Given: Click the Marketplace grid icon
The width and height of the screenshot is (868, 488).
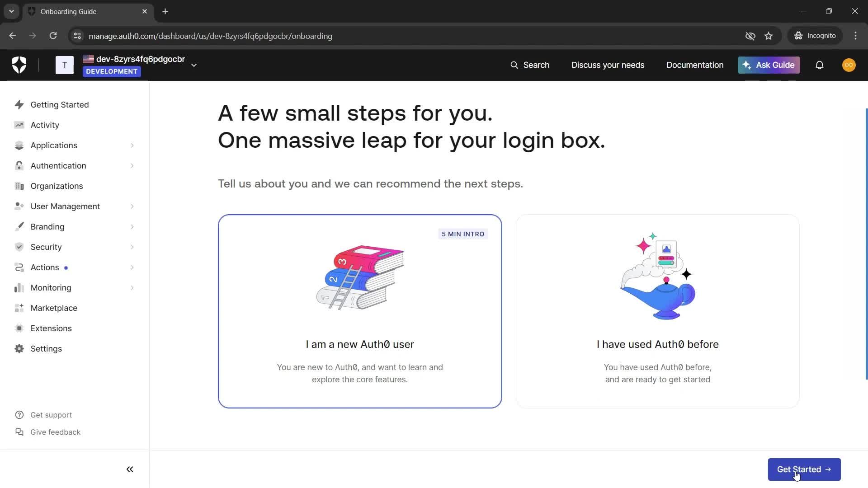Looking at the screenshot, I should (x=19, y=308).
